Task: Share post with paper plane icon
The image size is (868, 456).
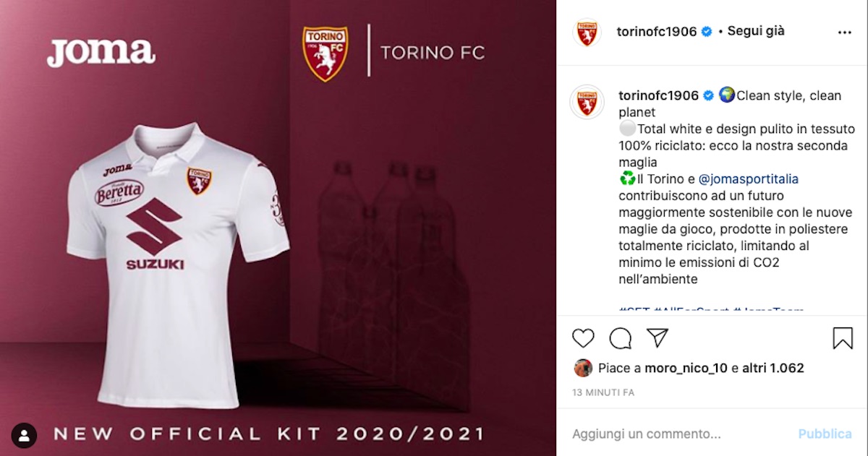Action: click(657, 337)
